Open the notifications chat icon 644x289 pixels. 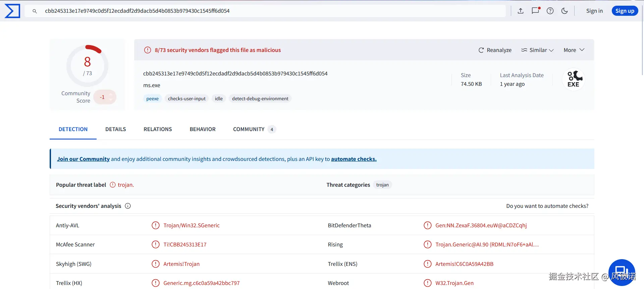536,11
